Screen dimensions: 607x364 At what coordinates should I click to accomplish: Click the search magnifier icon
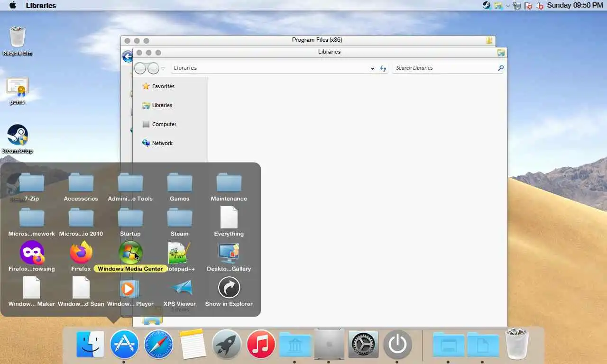pyautogui.click(x=500, y=68)
